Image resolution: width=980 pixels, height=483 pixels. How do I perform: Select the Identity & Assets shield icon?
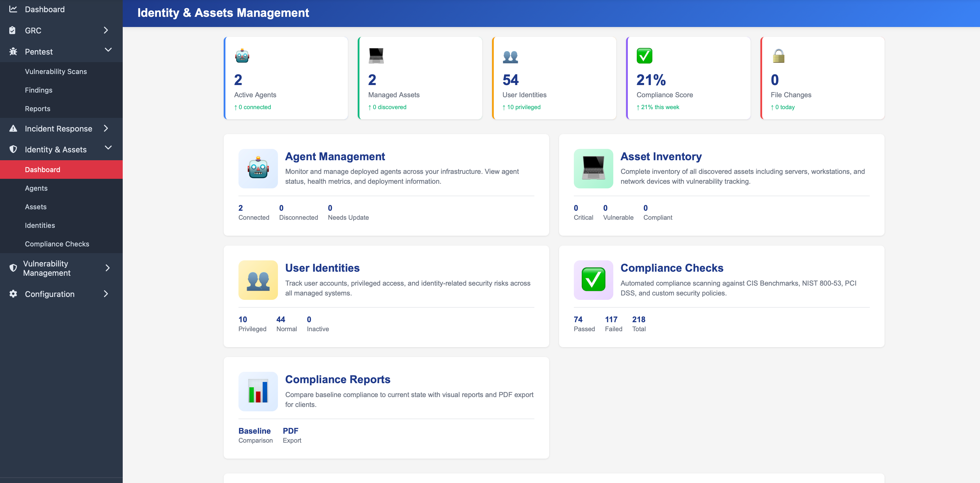click(x=13, y=149)
